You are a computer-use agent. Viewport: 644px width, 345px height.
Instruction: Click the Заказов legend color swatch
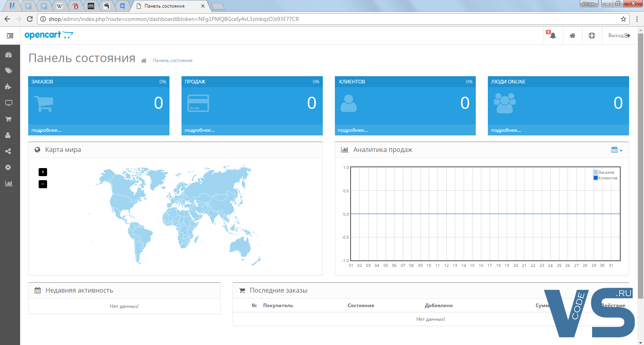tap(596, 172)
